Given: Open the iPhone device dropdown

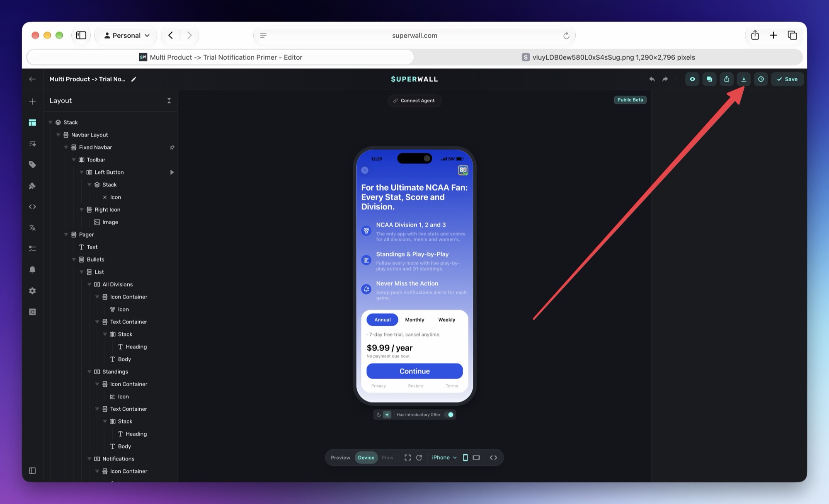Looking at the screenshot, I should pyautogui.click(x=444, y=458).
